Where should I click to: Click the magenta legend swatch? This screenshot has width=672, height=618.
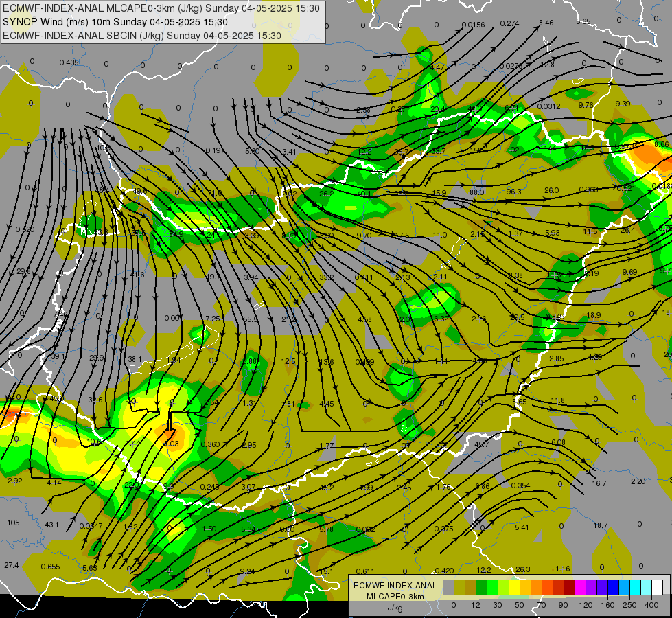tap(580, 587)
